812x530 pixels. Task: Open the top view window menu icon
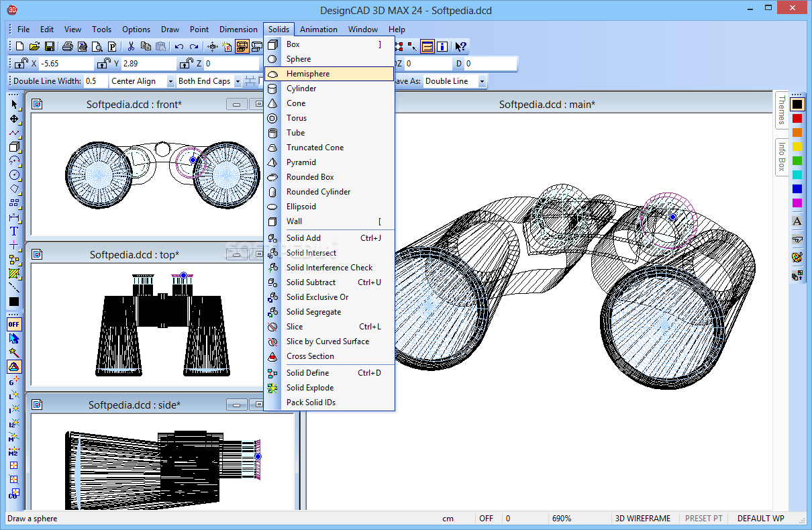pyautogui.click(x=37, y=254)
